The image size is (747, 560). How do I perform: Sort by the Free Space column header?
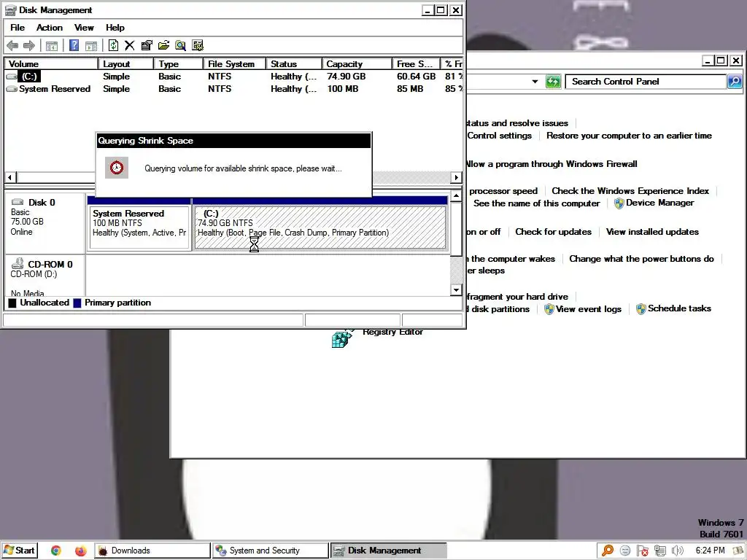(416, 64)
